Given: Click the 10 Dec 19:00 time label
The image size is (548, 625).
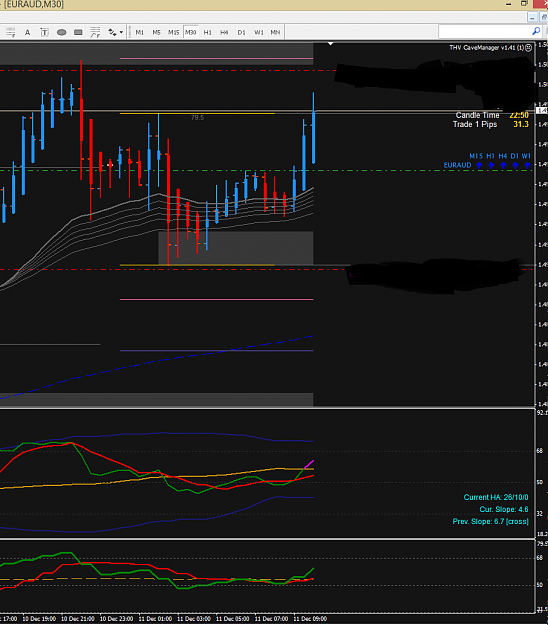Looking at the screenshot, I should [39, 619].
